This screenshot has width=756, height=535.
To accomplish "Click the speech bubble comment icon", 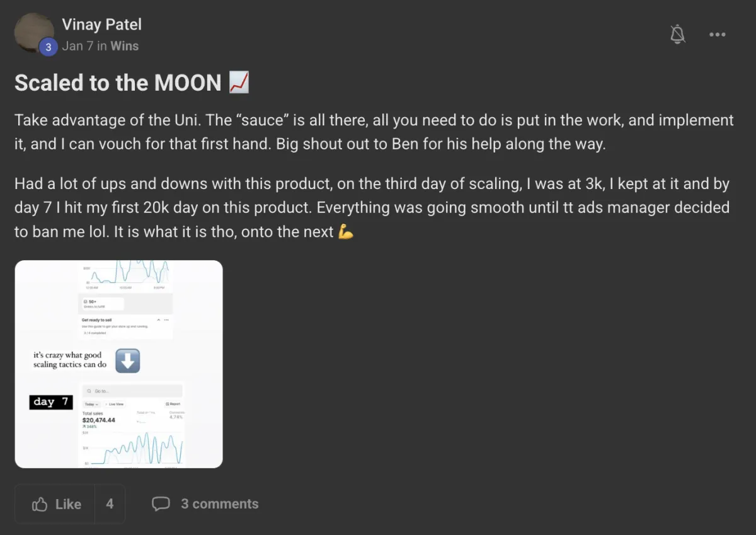I will pos(161,504).
